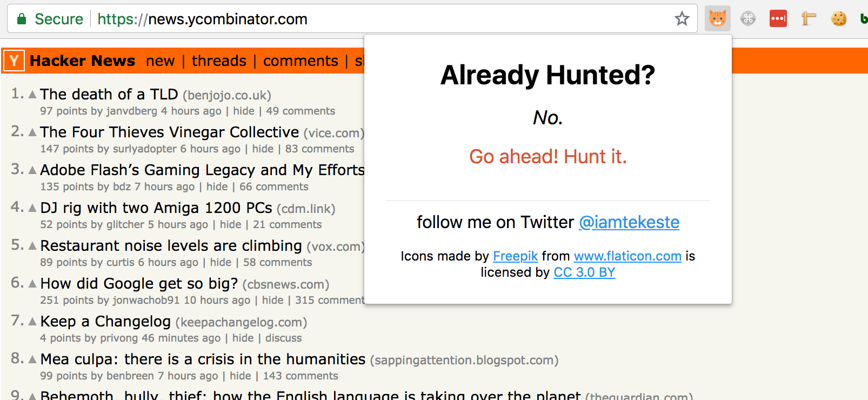Upvote the Adobe Flash Gaming Legacy story
Screen dimensions: 868x400
click(32, 170)
